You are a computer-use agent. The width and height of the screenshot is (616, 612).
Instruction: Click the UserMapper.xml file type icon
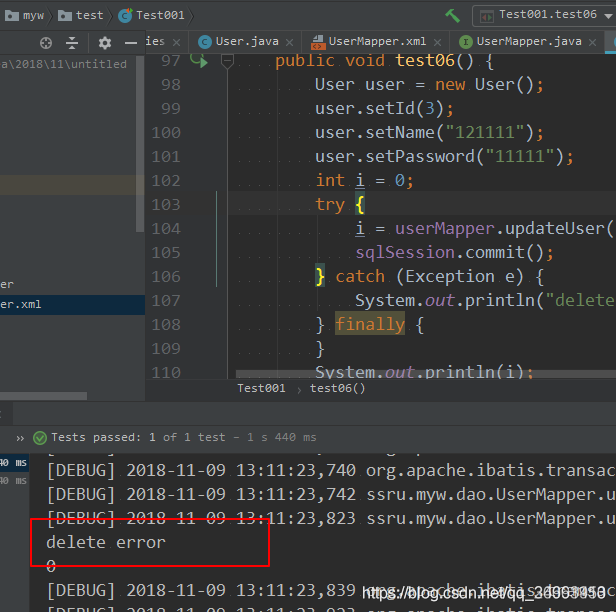click(x=317, y=42)
